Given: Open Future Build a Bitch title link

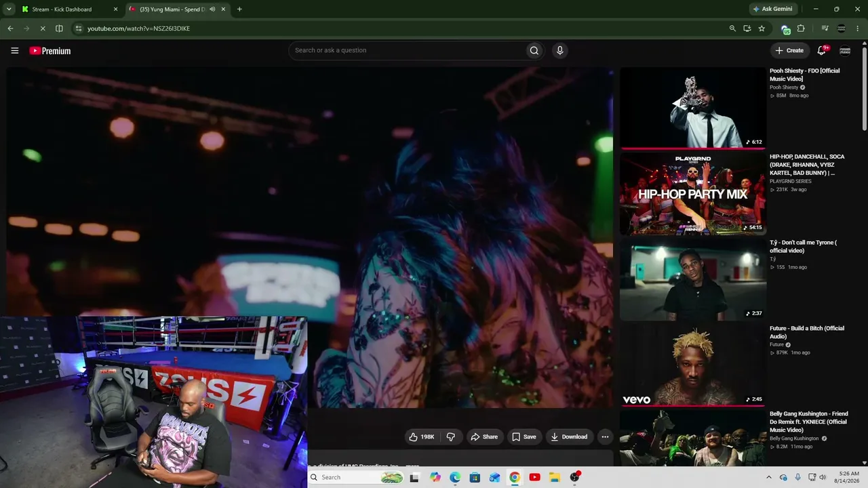Looking at the screenshot, I should (807, 332).
